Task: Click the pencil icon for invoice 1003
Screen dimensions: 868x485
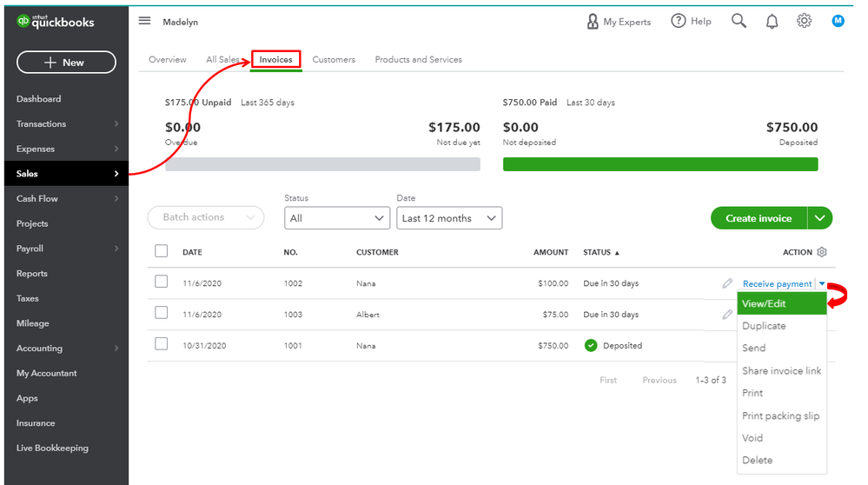Action: [727, 315]
